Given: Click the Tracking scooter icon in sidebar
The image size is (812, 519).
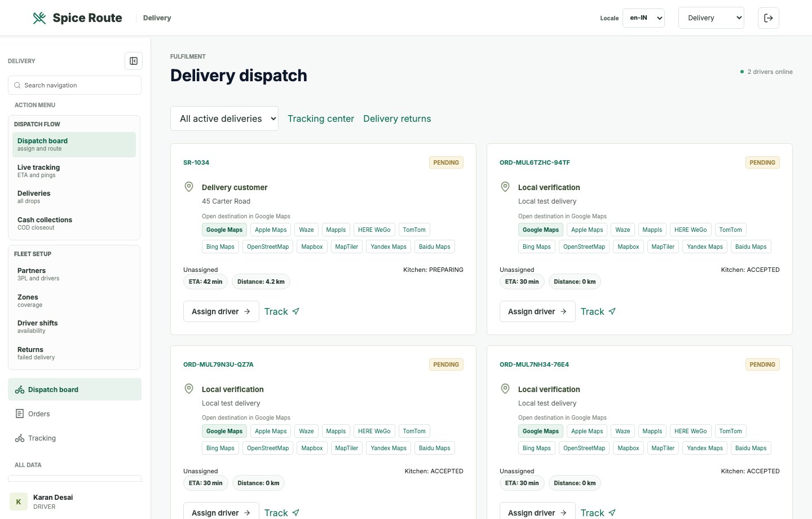Looking at the screenshot, I should coord(20,438).
